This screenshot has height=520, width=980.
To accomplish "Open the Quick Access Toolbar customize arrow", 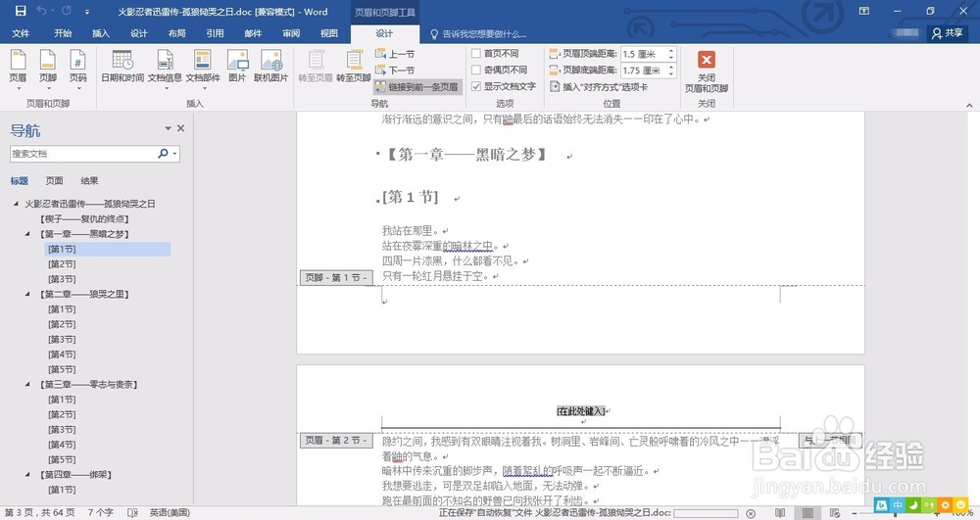I will point(87,12).
